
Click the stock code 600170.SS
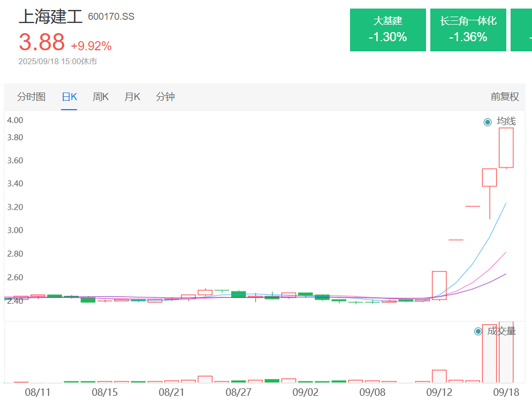(x=111, y=16)
